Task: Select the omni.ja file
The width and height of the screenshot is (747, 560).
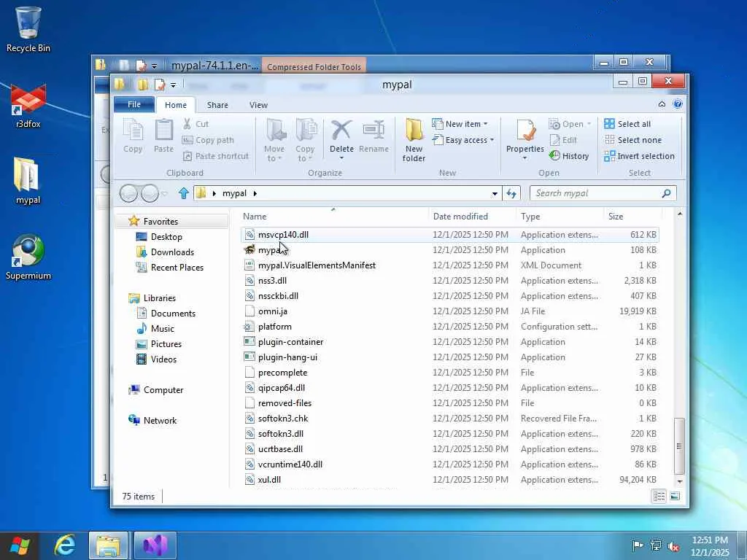Action: pyautogui.click(x=450, y=311)
